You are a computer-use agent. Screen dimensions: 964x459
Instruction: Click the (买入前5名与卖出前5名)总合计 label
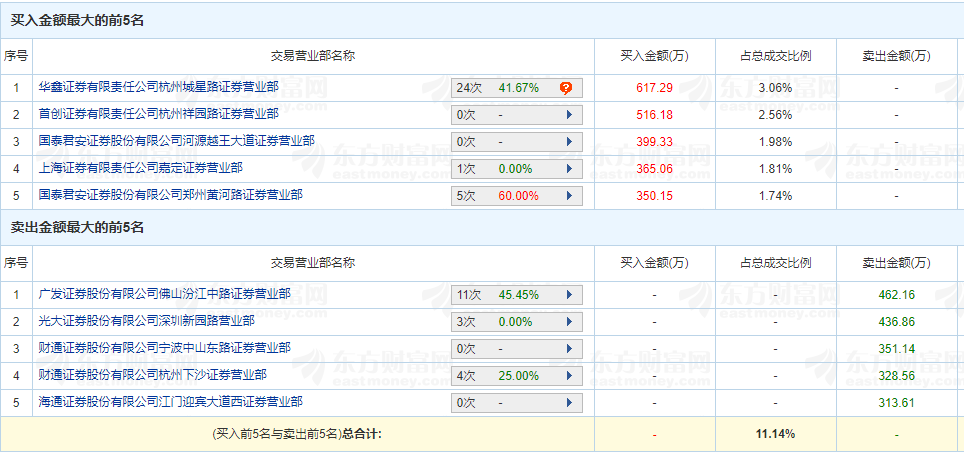297,434
